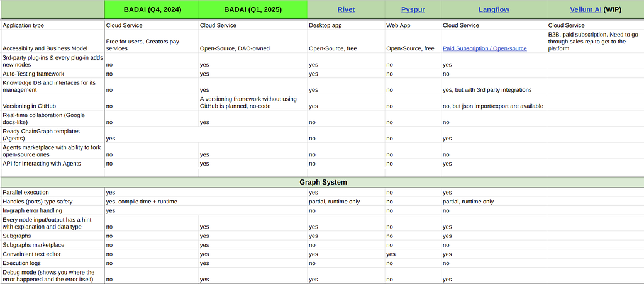Follow the Paid Subscription / Open-source link
This screenshot has height=284, width=644.
[x=485, y=48]
